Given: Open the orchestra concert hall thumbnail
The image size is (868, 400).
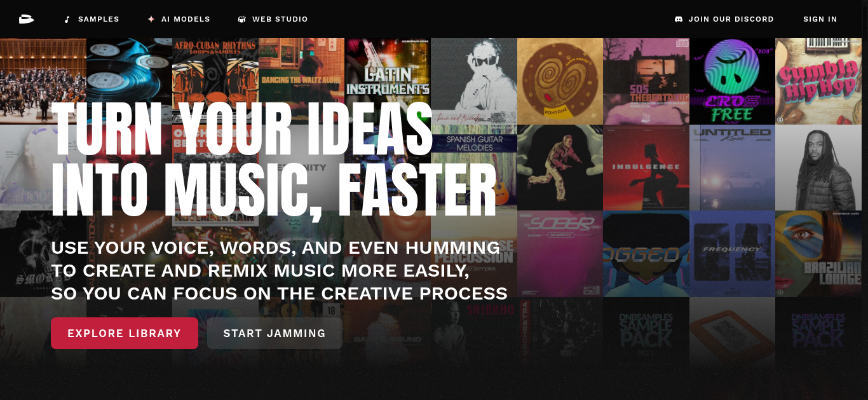Looking at the screenshot, I should pyautogui.click(x=43, y=81).
